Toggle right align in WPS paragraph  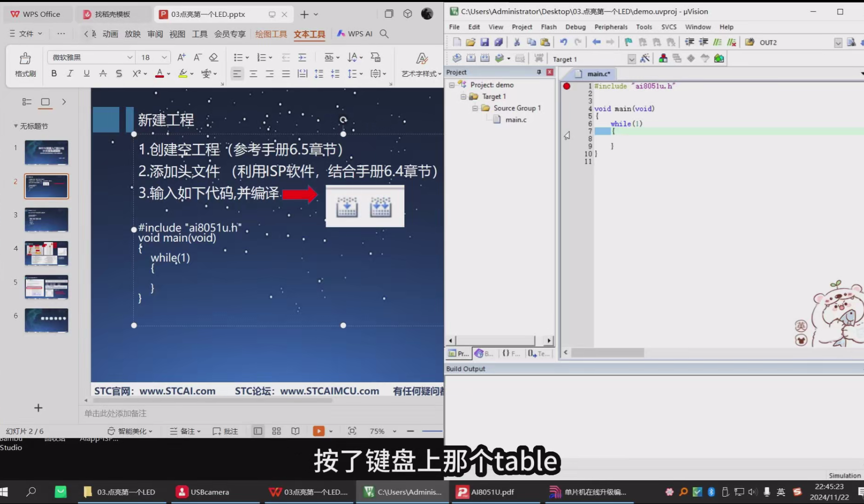pos(270,74)
